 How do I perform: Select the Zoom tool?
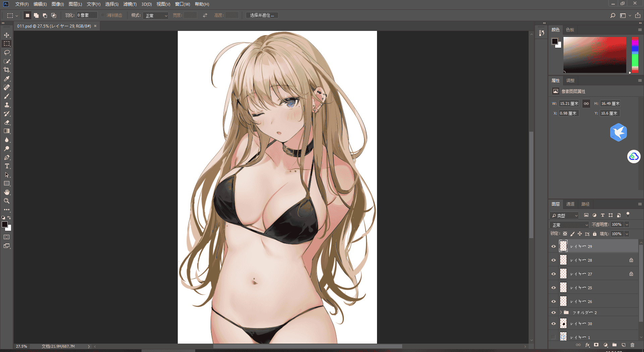point(7,201)
